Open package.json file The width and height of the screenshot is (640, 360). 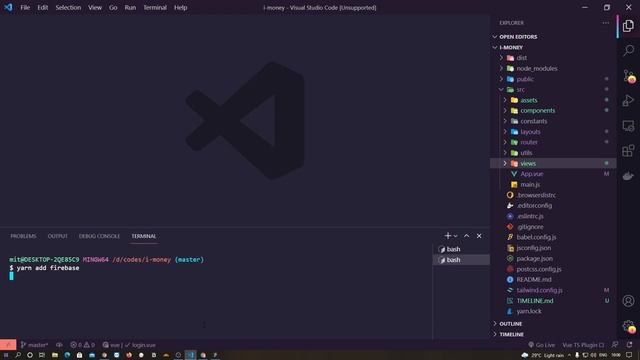click(x=553, y=258)
